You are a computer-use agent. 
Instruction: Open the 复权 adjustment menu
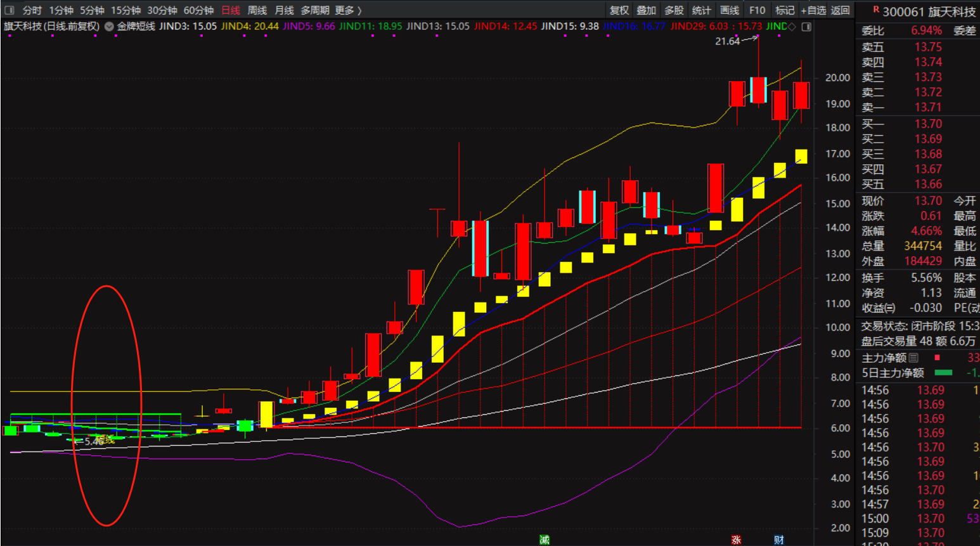pyautogui.click(x=619, y=10)
